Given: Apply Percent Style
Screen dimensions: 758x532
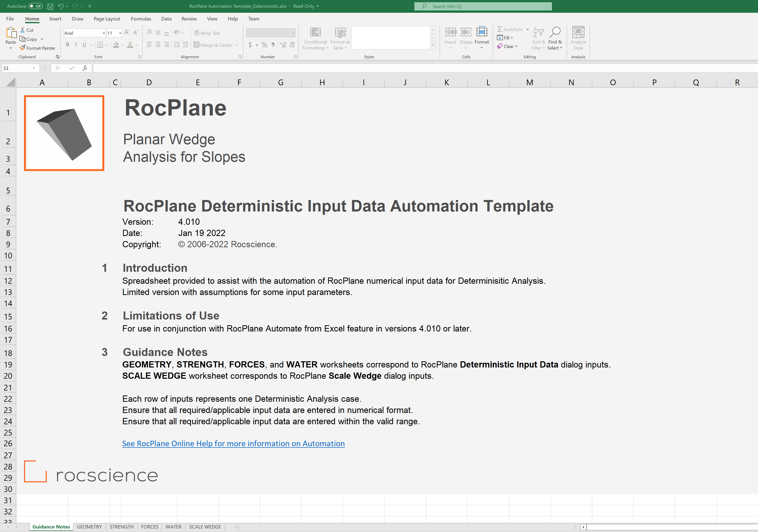Looking at the screenshot, I should click(264, 44).
